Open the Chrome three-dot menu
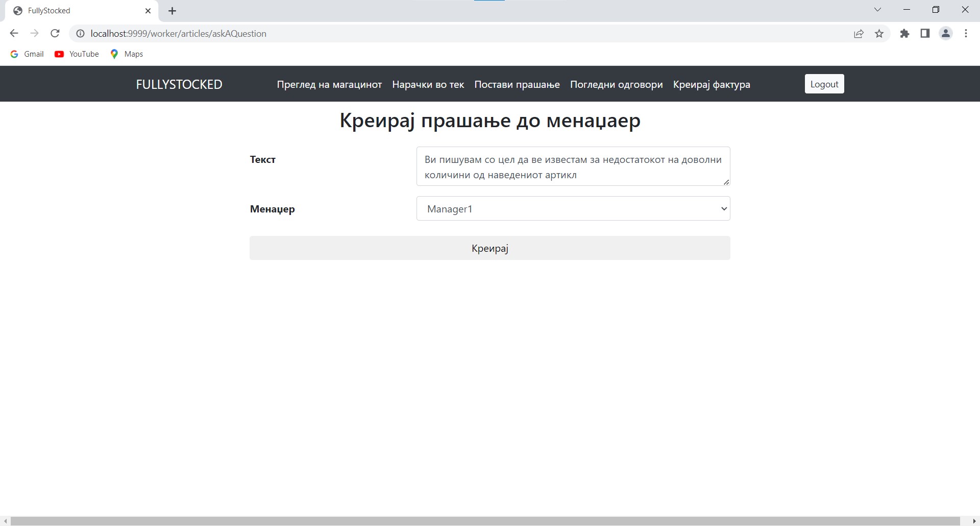The width and height of the screenshot is (980, 526). click(x=966, y=34)
